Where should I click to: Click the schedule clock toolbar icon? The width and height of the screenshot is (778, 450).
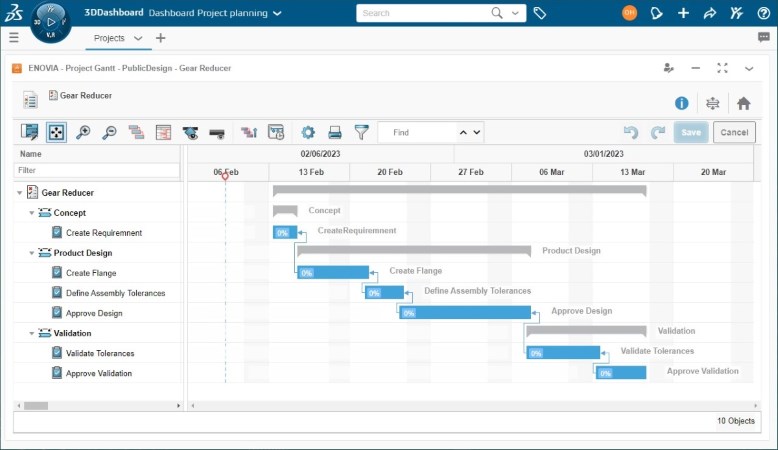pos(276,132)
